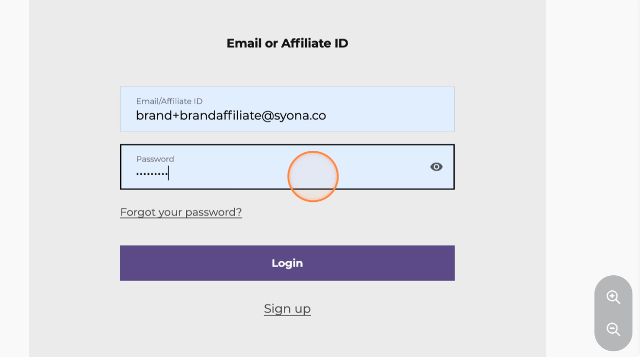Click the orange circle highlight in password field

tap(313, 176)
